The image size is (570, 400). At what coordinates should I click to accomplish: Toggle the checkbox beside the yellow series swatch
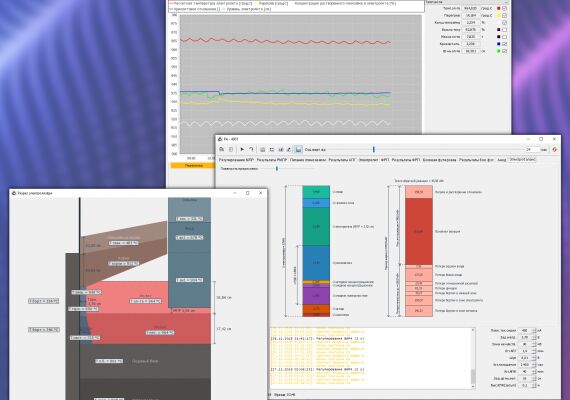tap(504, 16)
